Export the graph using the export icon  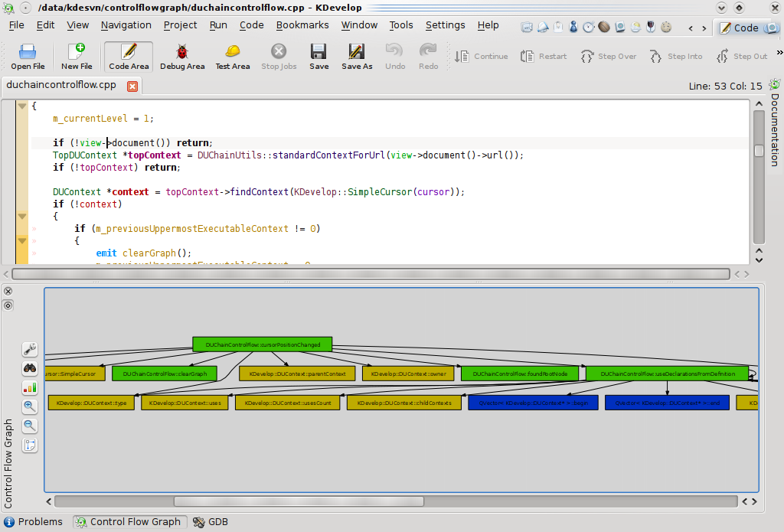(x=29, y=445)
